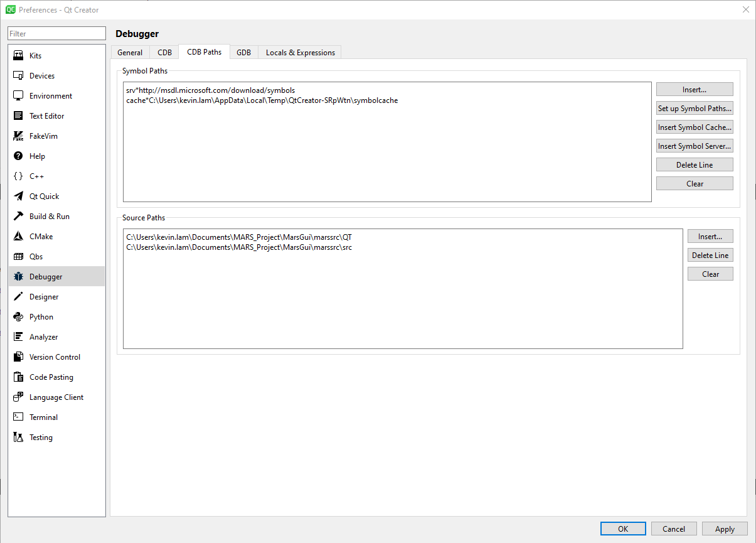Open the GDB tab
Screen dimensions: 756x543
point(243,53)
